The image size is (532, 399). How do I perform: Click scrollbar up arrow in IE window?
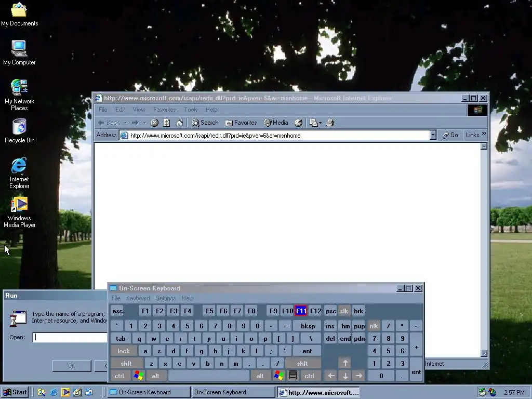coord(484,146)
